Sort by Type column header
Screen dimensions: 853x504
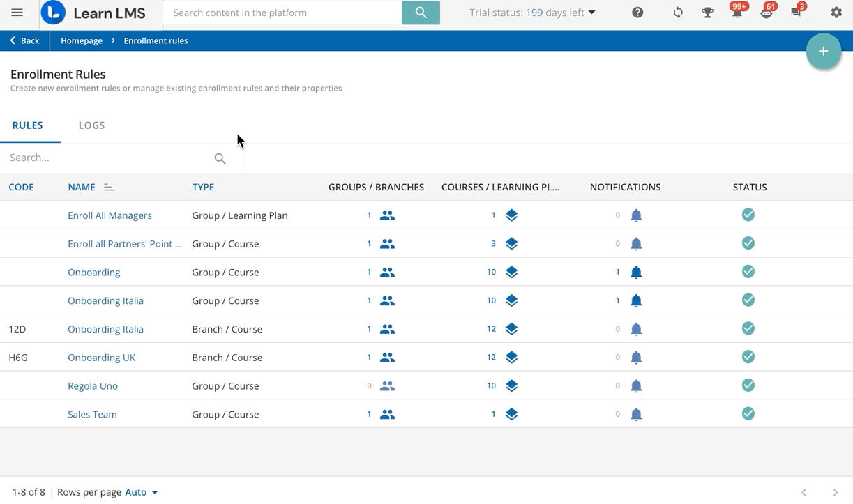[203, 187]
